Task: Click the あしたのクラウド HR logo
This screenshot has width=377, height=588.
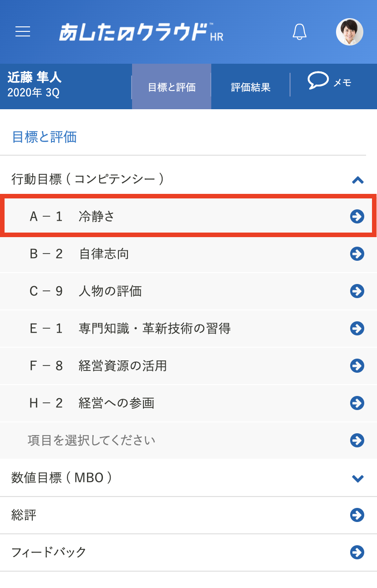Action: (x=141, y=32)
